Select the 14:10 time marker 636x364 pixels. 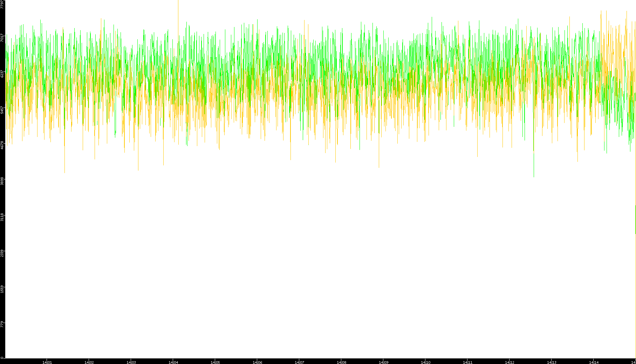point(425,362)
